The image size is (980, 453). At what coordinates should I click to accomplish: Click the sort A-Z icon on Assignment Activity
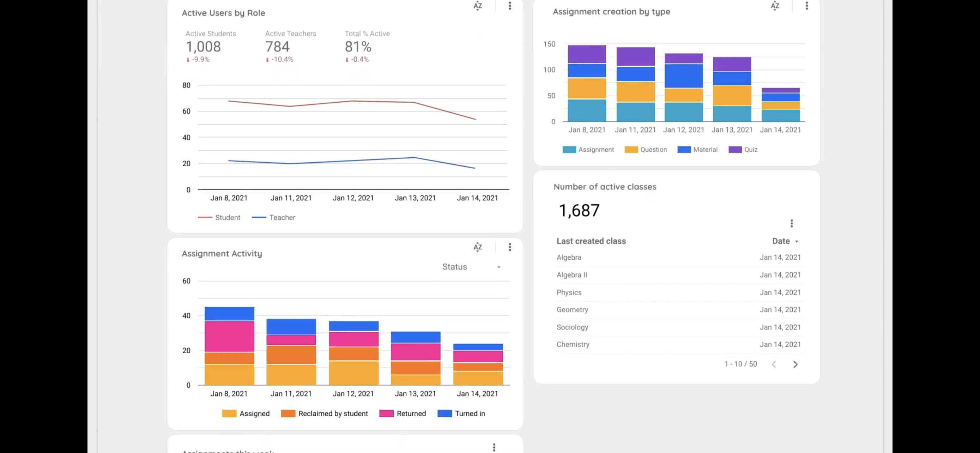(x=478, y=247)
